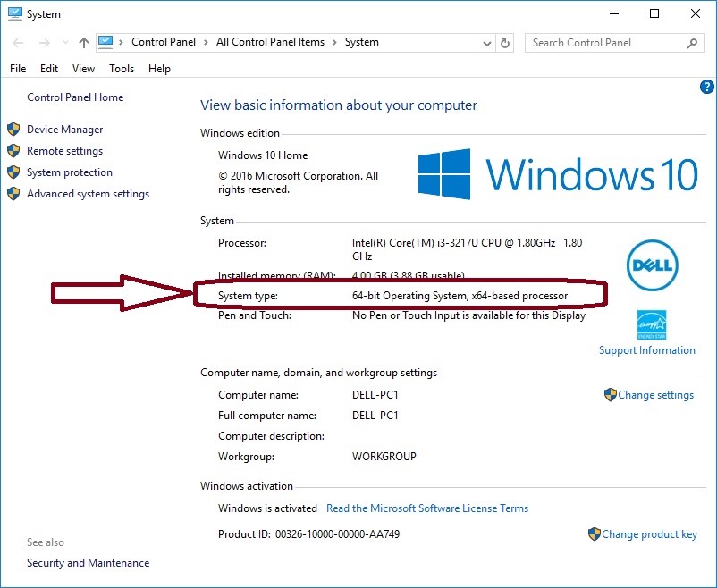Select the Full computer name DELL-PC1 value
The width and height of the screenshot is (717, 588).
pyautogui.click(x=375, y=416)
